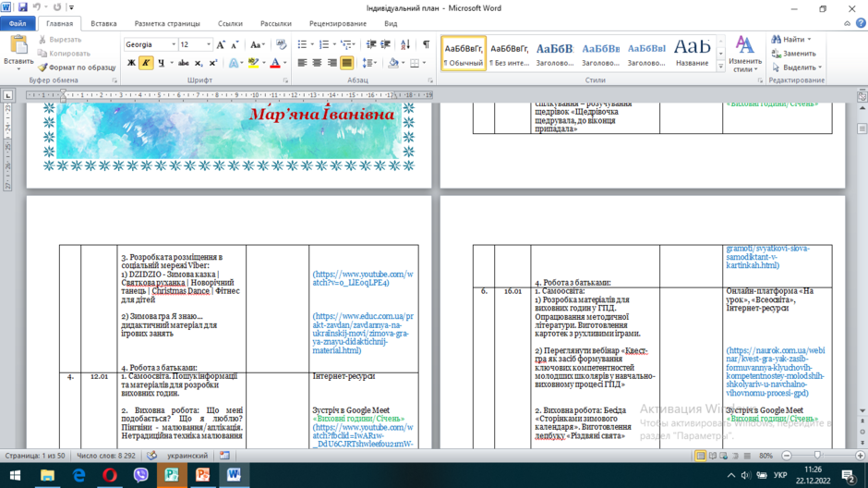Apply the Без интервала style

click(x=510, y=54)
